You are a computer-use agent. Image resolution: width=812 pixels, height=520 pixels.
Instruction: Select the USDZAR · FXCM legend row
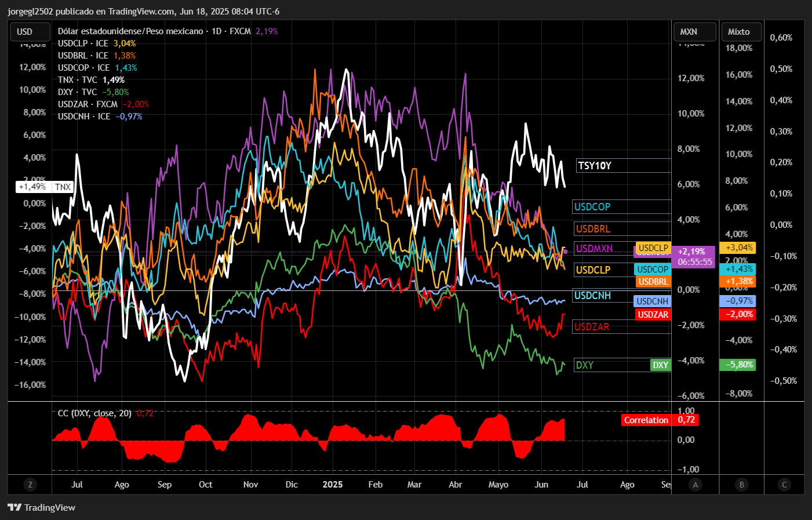(103, 104)
